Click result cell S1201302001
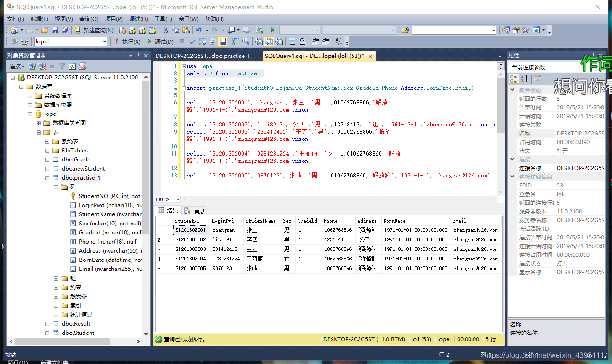Image resolution: width=612 pixels, height=364 pixels. (x=191, y=230)
